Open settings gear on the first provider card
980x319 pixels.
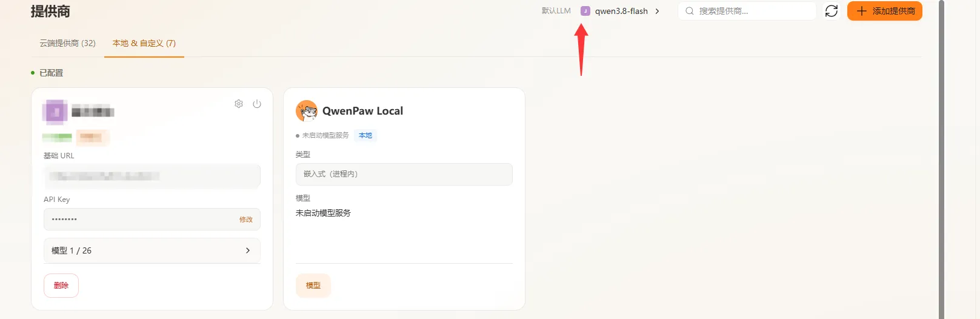239,104
